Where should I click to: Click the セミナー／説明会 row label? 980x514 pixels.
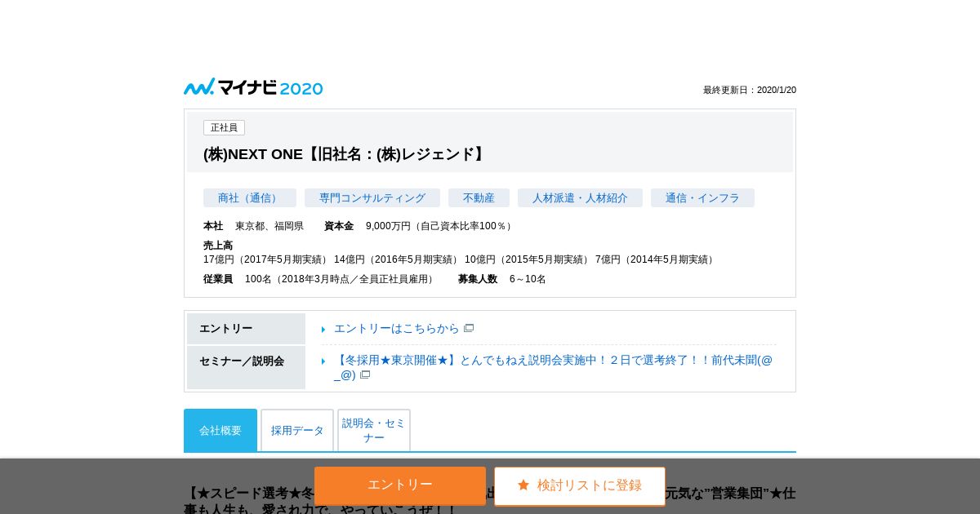coord(246,367)
